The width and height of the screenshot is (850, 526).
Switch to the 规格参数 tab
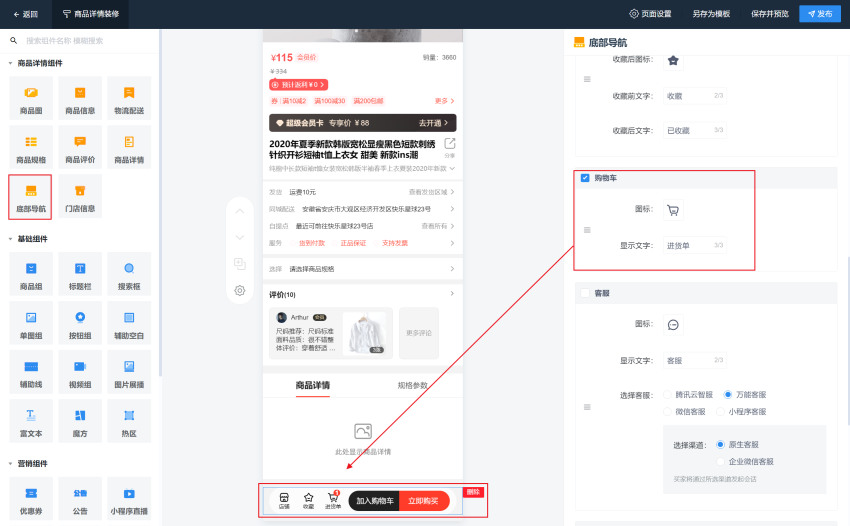(x=413, y=386)
